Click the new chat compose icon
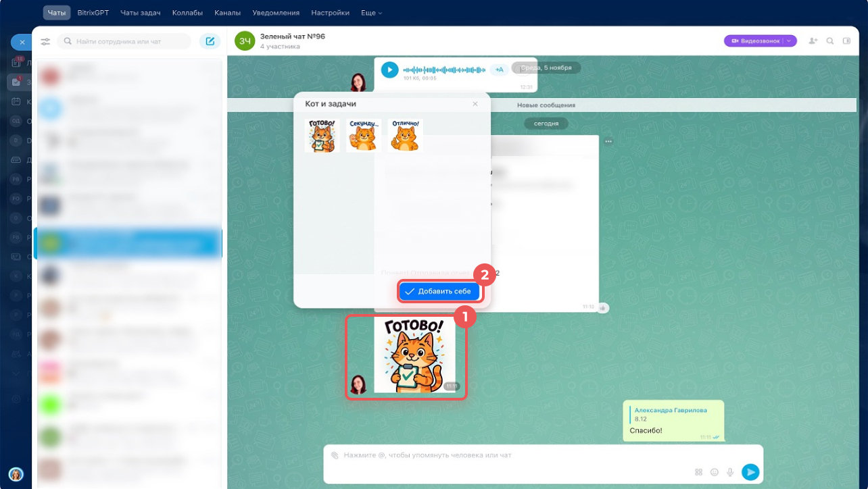 pyautogui.click(x=210, y=42)
